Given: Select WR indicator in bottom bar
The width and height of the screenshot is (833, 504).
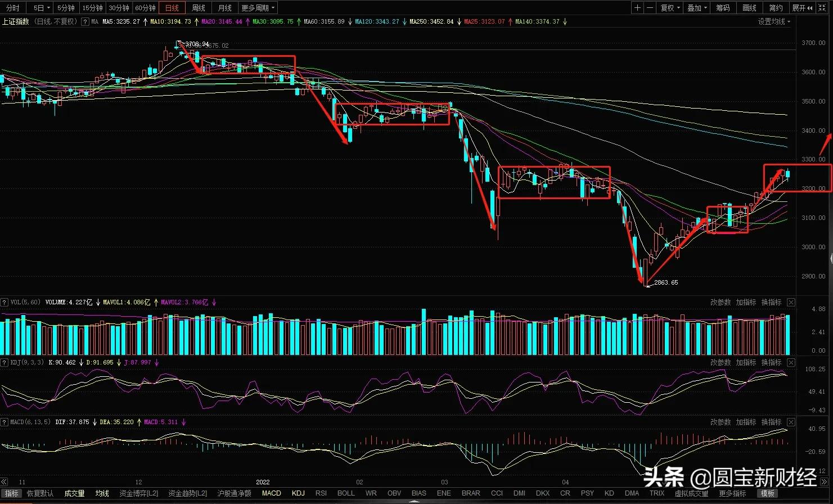Looking at the screenshot, I should pyautogui.click(x=371, y=493).
